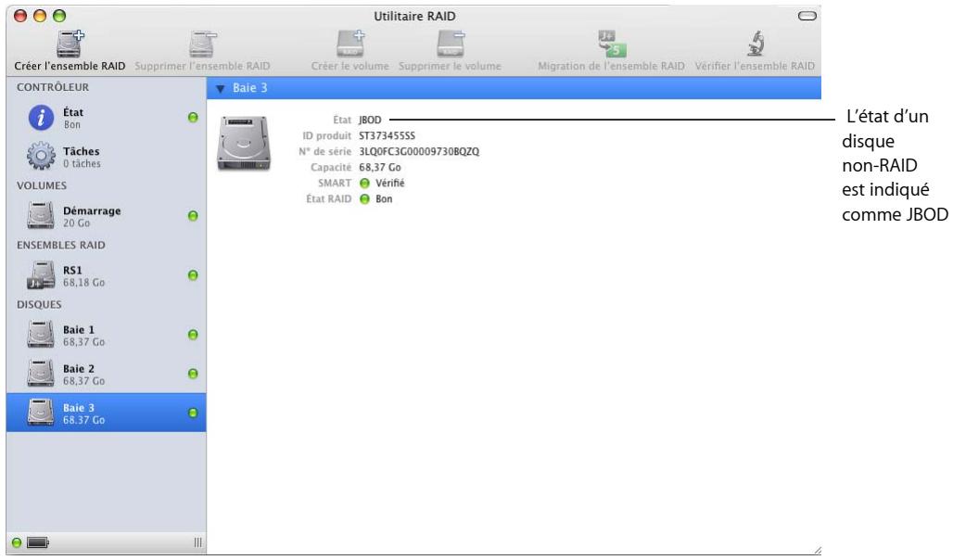Select the Baie 3 disk icon in sidebar
Image resolution: width=953 pixels, height=560 pixels.
click(x=41, y=413)
